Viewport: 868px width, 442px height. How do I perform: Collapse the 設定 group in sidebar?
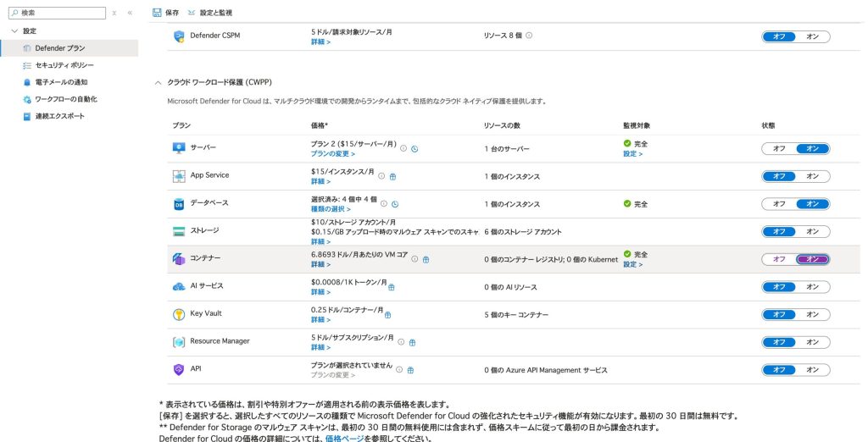14,30
